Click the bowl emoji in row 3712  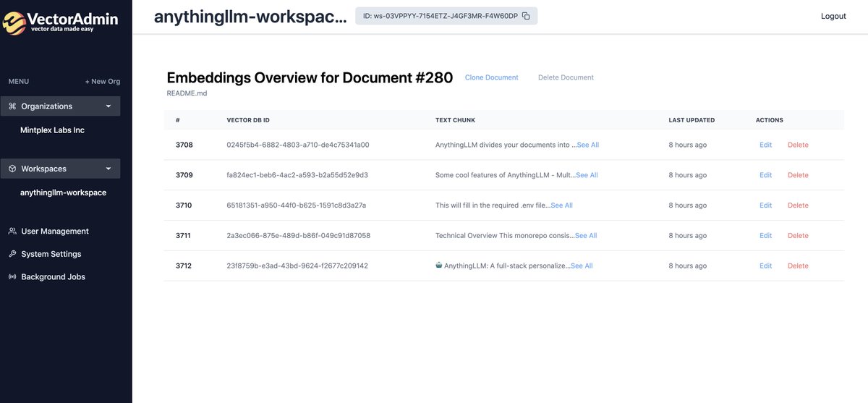439,266
